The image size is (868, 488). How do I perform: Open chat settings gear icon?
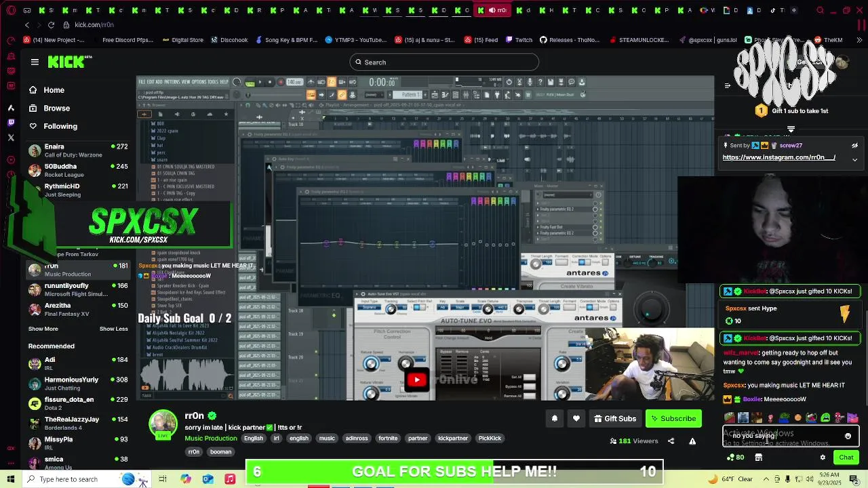(823, 457)
